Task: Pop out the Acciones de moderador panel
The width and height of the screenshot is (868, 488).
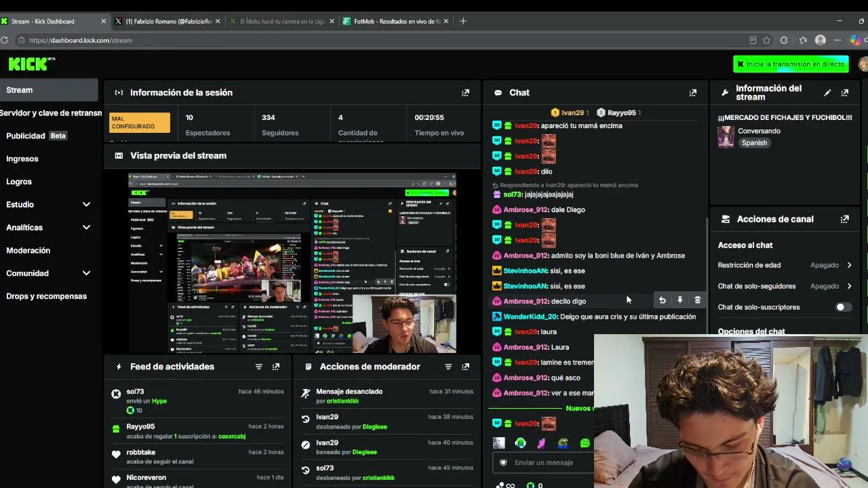Action: point(465,367)
